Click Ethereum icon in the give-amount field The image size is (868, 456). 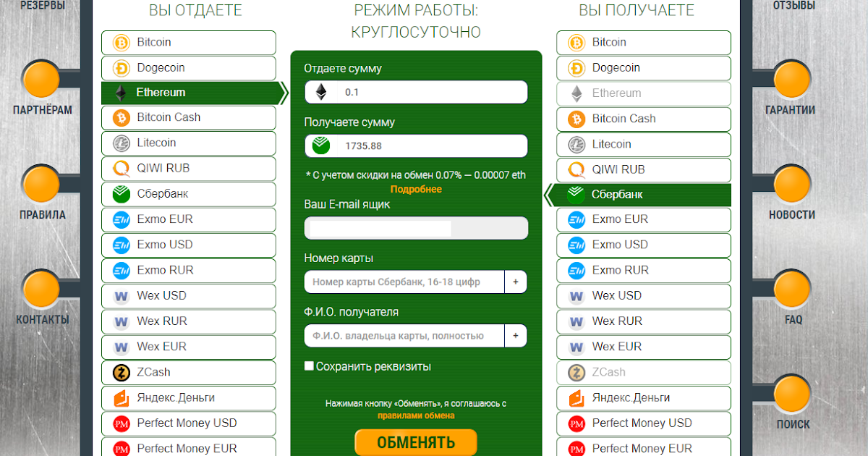click(321, 93)
